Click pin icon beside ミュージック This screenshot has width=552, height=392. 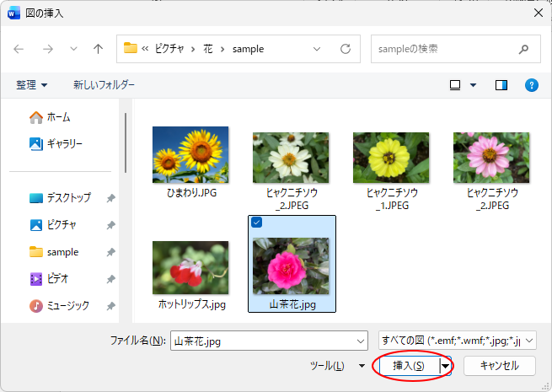click(111, 306)
